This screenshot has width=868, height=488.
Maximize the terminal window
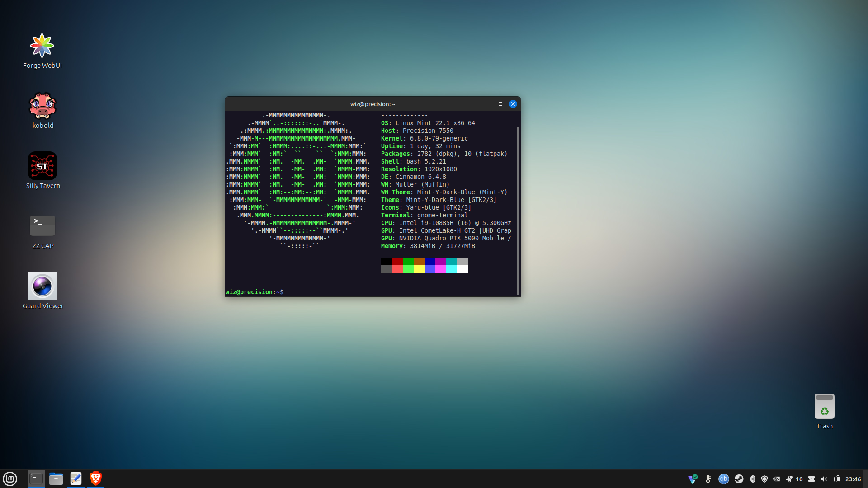pos(500,104)
